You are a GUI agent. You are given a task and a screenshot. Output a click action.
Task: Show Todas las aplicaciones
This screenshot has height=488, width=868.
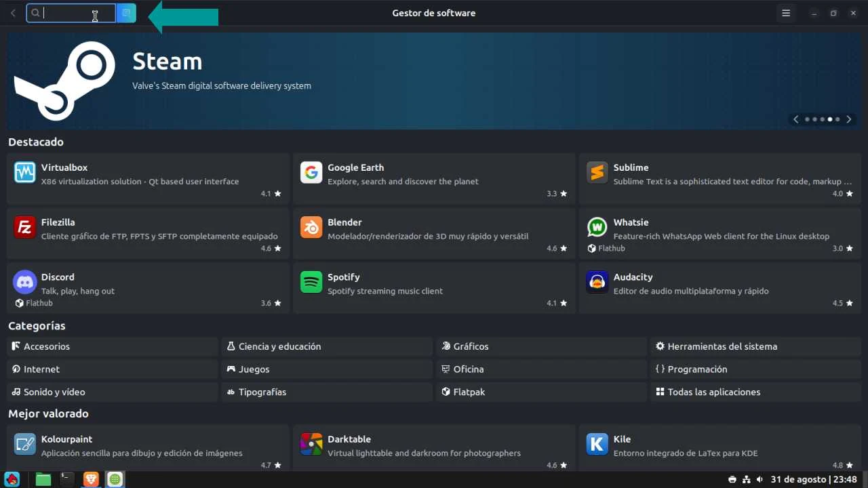[755, 392]
